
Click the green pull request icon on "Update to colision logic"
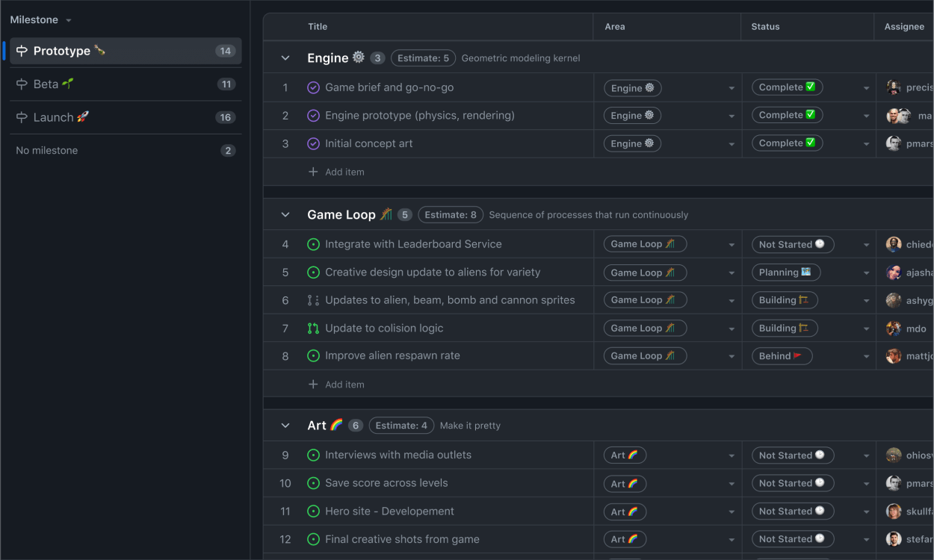313,328
